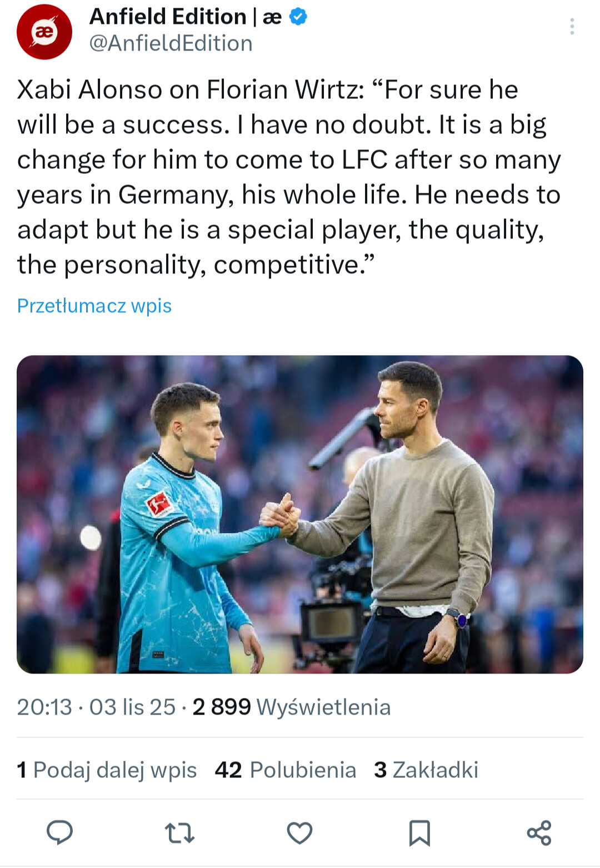Like the post with heart icon
Viewport: 600px width, 868px height.
pos(299,833)
